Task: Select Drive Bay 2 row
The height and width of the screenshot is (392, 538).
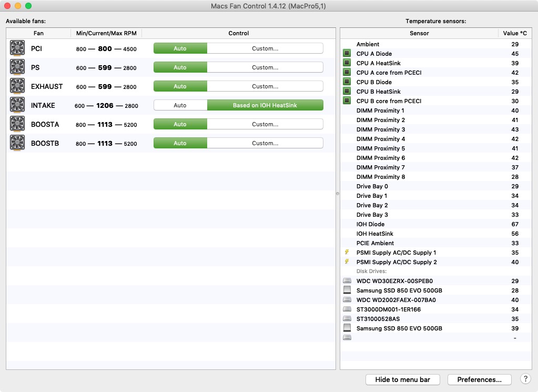Action: (436, 205)
